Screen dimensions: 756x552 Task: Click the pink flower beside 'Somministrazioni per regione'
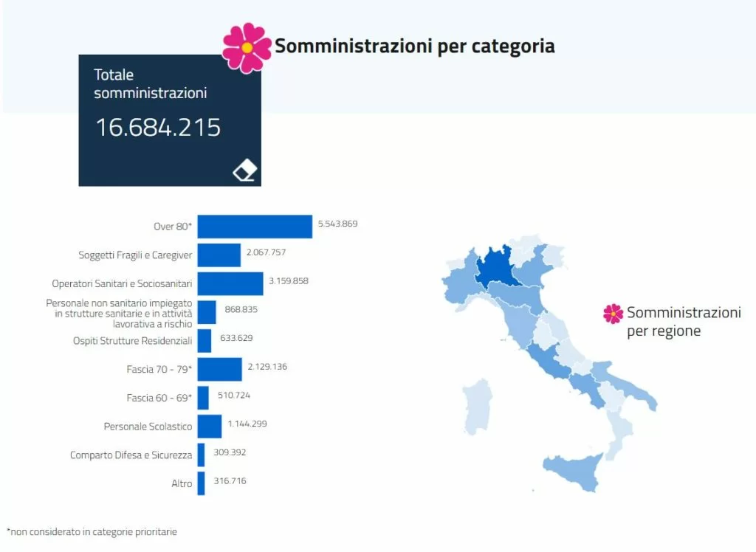(x=613, y=314)
